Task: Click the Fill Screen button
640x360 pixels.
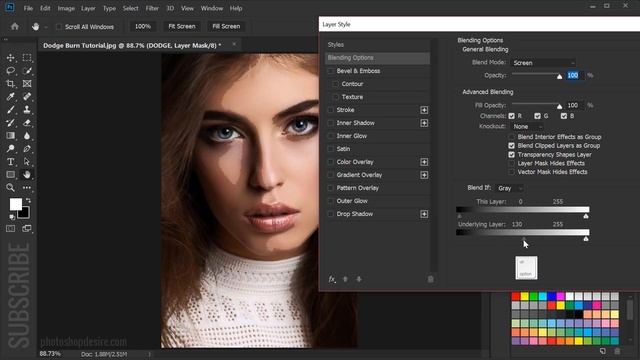Action: click(x=226, y=26)
